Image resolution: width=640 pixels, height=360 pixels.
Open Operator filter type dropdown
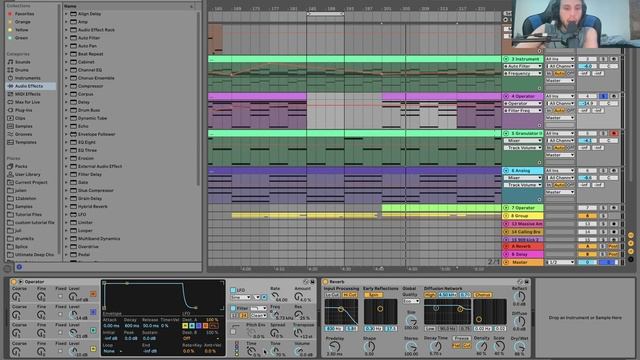(x=258, y=308)
